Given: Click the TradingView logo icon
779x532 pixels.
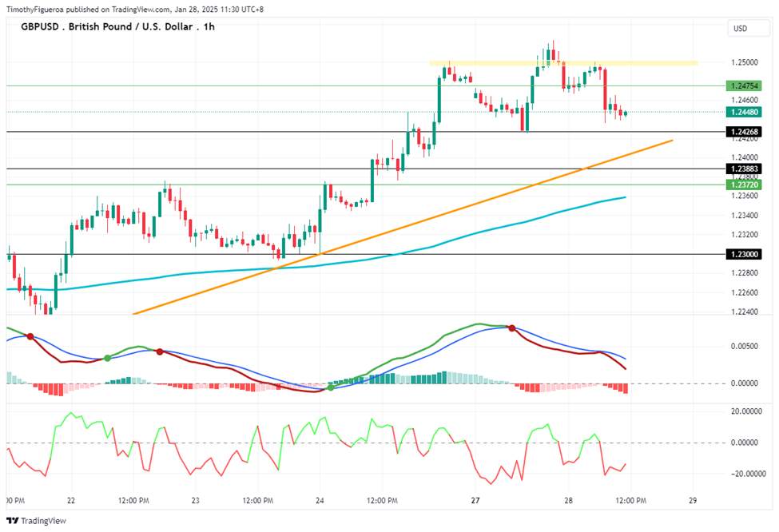Looking at the screenshot, I should [13, 521].
